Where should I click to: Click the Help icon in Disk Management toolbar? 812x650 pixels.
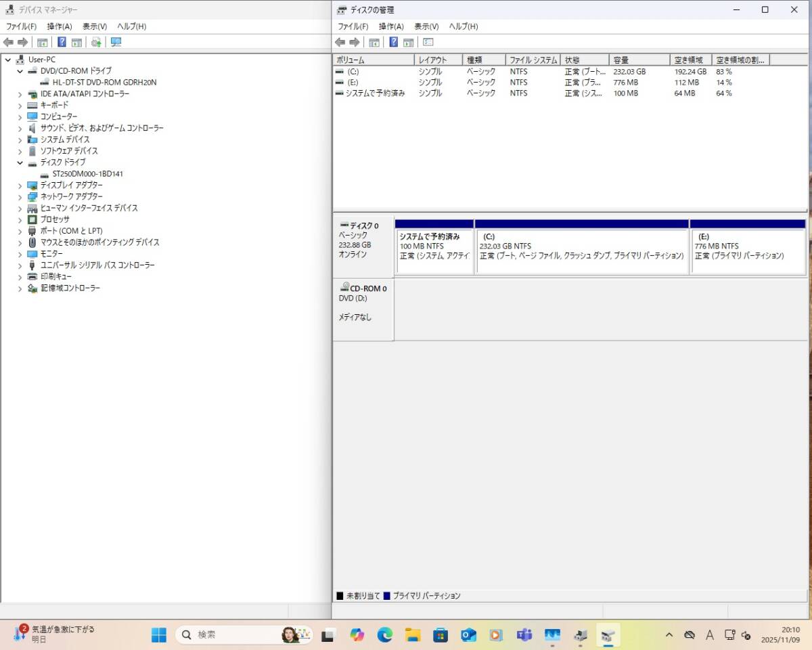click(393, 42)
